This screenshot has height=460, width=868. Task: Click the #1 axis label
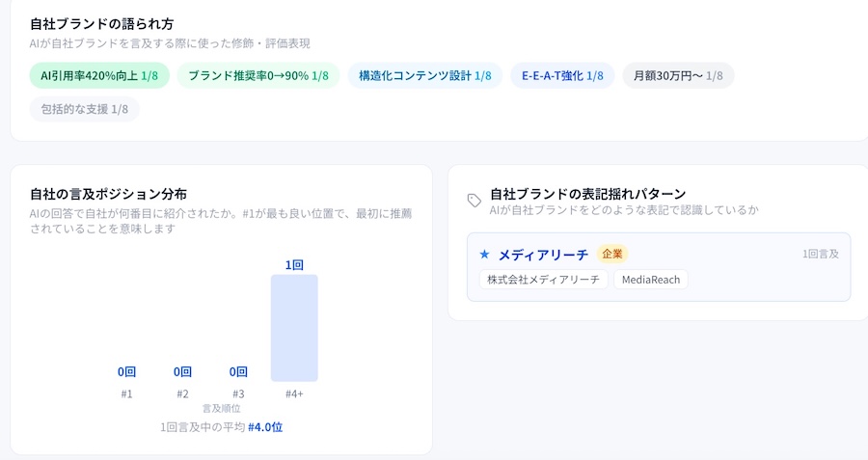point(126,394)
